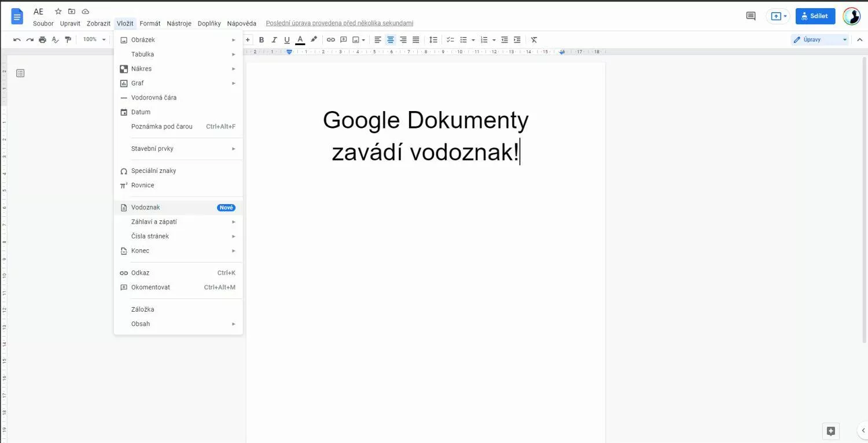Expand the Záhlaví a zápatí submenu
The image size is (868, 443).
pos(178,222)
